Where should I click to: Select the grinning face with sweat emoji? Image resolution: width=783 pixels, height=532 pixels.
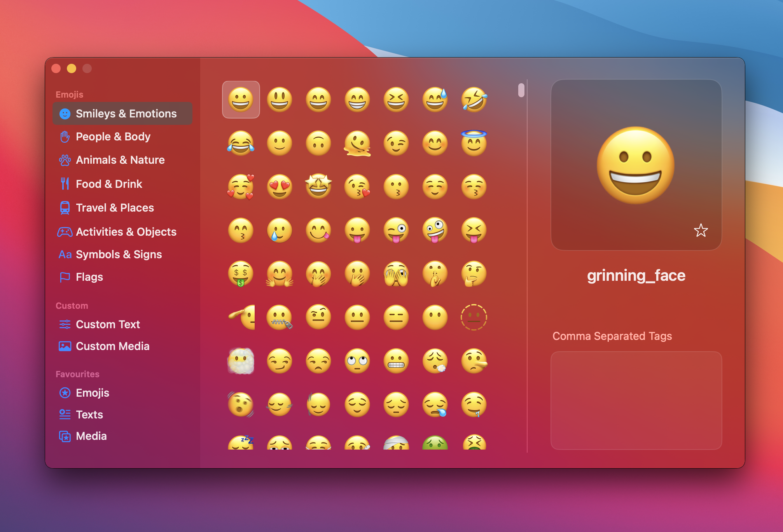(435, 100)
